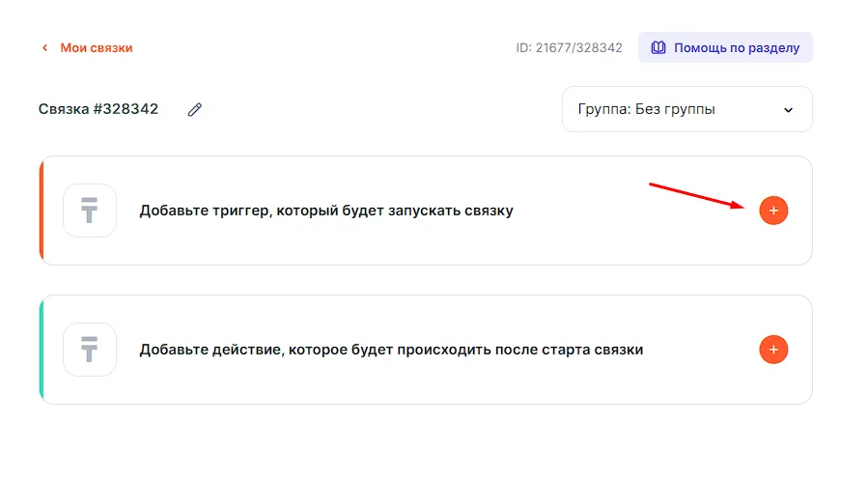Click the Добавьте действие card text

pos(391,350)
